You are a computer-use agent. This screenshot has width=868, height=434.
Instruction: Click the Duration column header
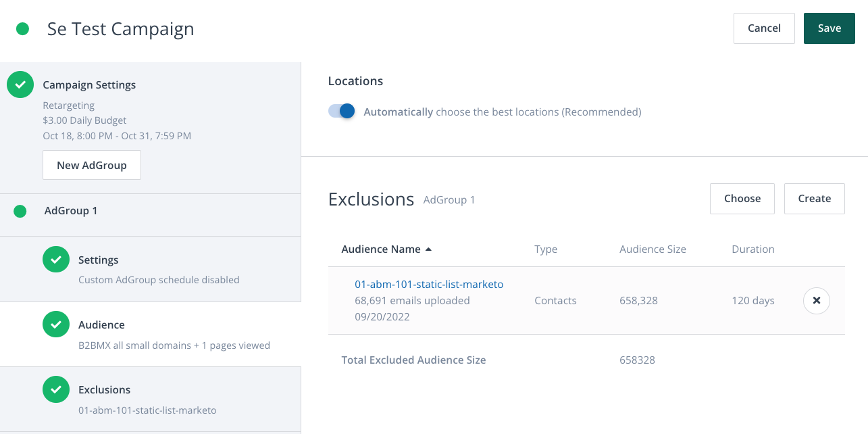pyautogui.click(x=753, y=249)
